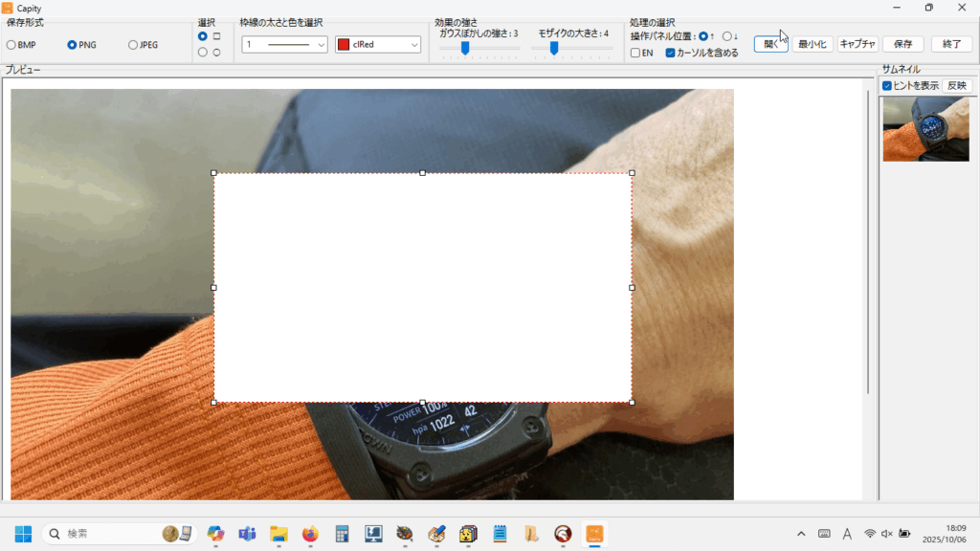This screenshot has width=980, height=551.
Task: Expand the border line thickness dropdown
Action: pyautogui.click(x=284, y=45)
